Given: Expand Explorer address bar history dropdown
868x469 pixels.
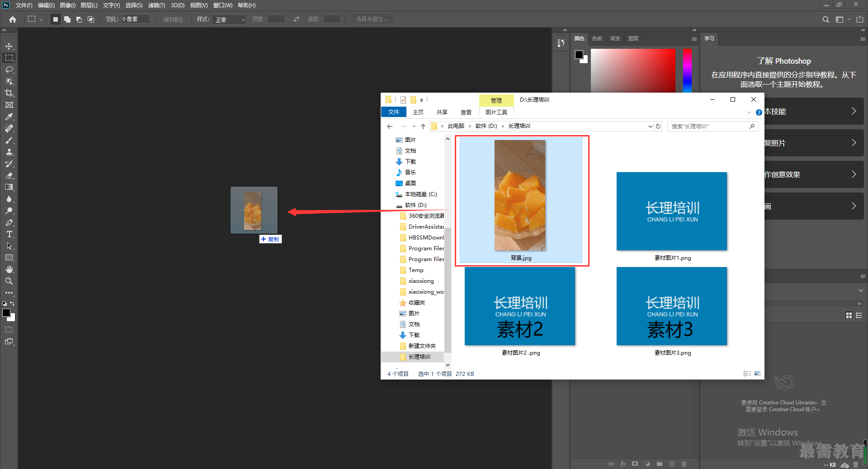Looking at the screenshot, I should pyautogui.click(x=650, y=127).
